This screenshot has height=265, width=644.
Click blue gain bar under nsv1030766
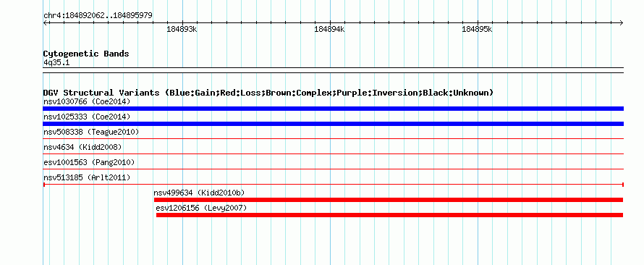click(333, 109)
